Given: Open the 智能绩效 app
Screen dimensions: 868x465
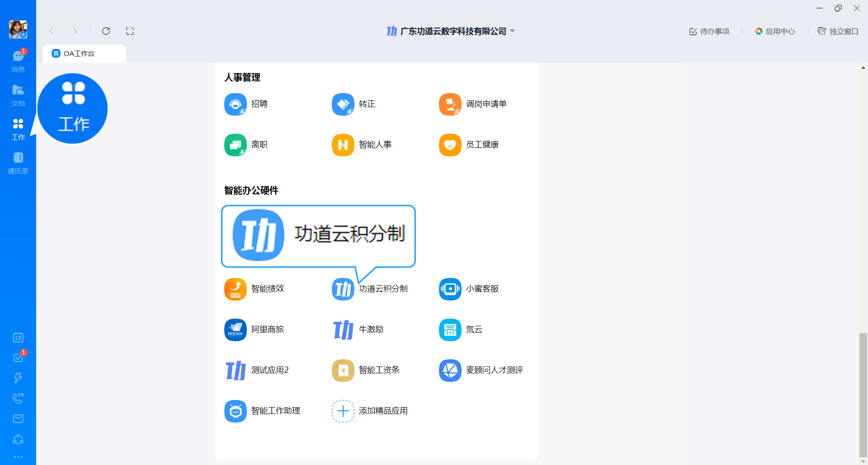Looking at the screenshot, I should 236,289.
